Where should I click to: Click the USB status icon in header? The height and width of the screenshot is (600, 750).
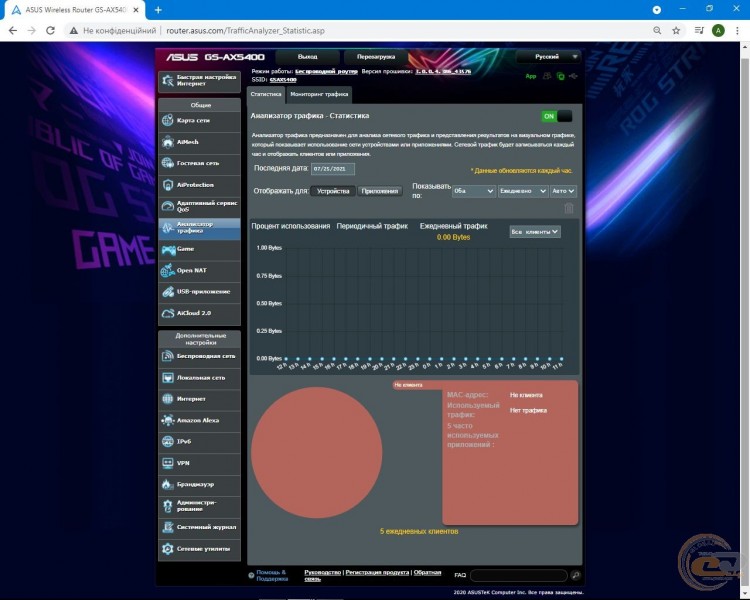[573, 76]
